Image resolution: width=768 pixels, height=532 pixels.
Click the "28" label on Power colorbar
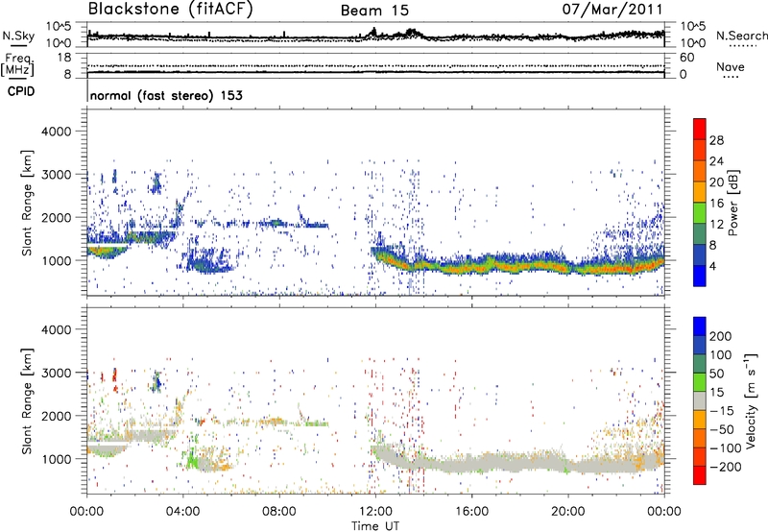pos(716,140)
